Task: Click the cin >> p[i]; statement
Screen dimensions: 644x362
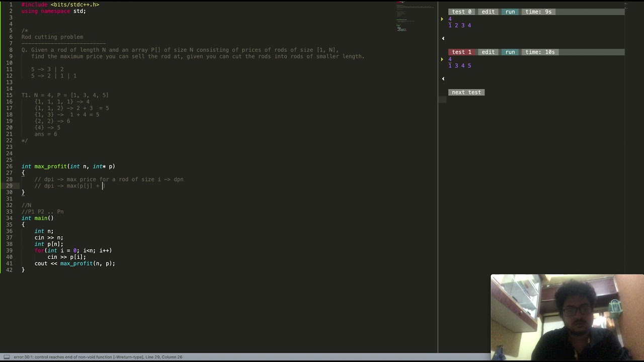Action: point(67,257)
